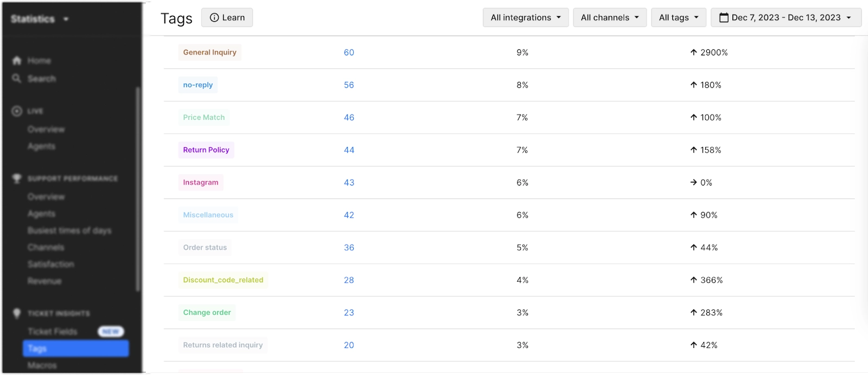
Task: Click the Home icon in sidebar
Action: click(x=17, y=61)
